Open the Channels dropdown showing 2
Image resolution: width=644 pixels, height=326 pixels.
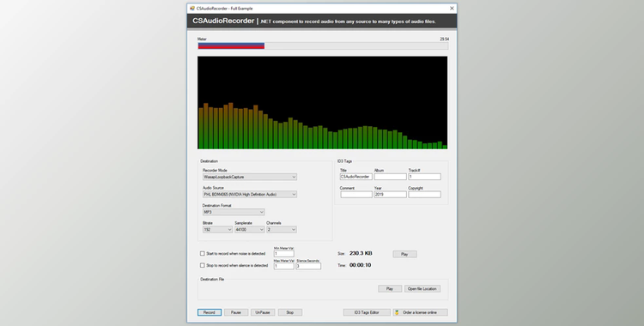tap(282, 230)
